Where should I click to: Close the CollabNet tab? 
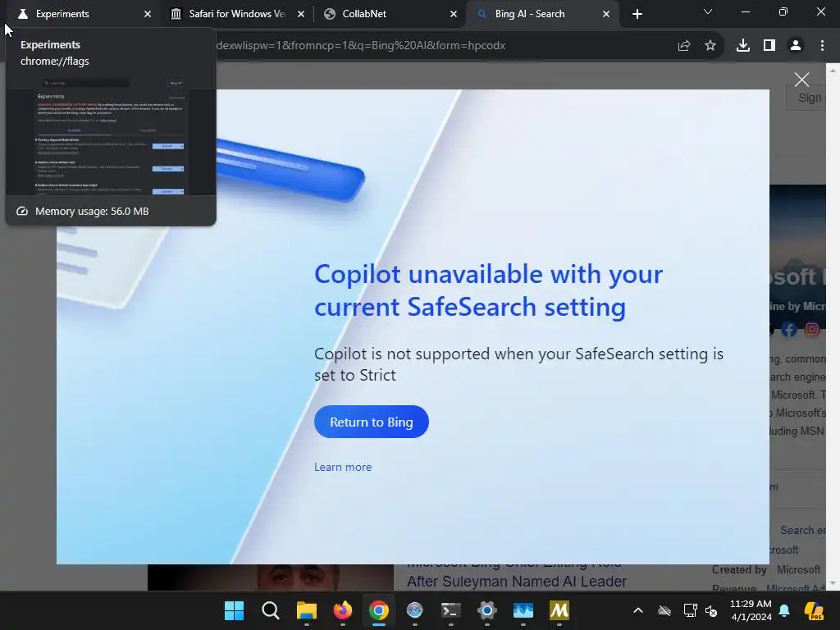pyautogui.click(x=453, y=14)
